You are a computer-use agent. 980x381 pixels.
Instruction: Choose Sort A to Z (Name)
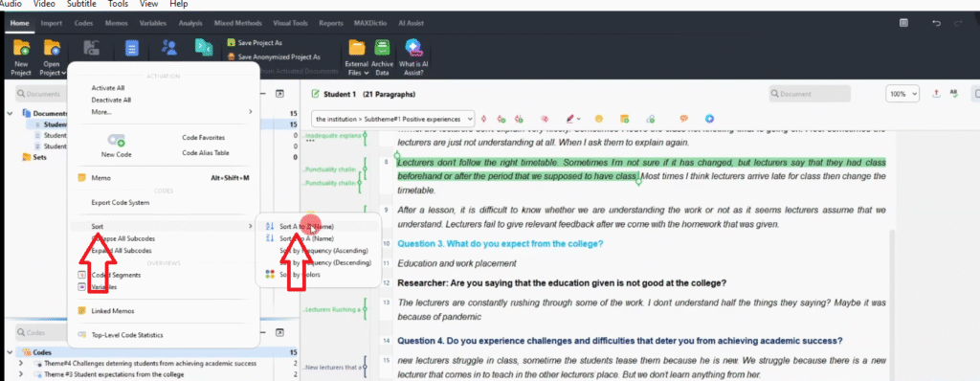[x=306, y=226]
